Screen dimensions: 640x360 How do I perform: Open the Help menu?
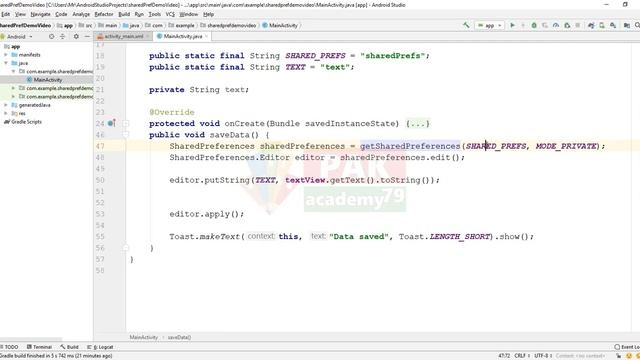click(x=209, y=14)
